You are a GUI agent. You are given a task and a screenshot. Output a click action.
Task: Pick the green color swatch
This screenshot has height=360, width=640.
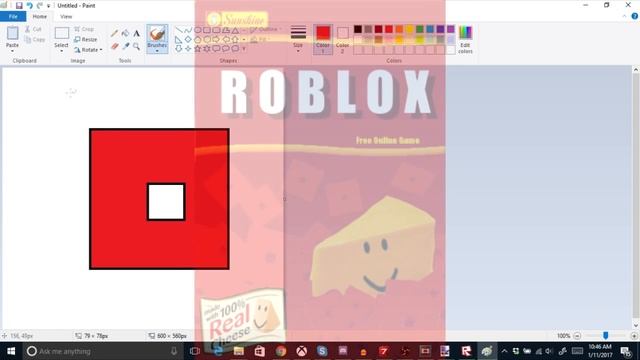pos(420,29)
